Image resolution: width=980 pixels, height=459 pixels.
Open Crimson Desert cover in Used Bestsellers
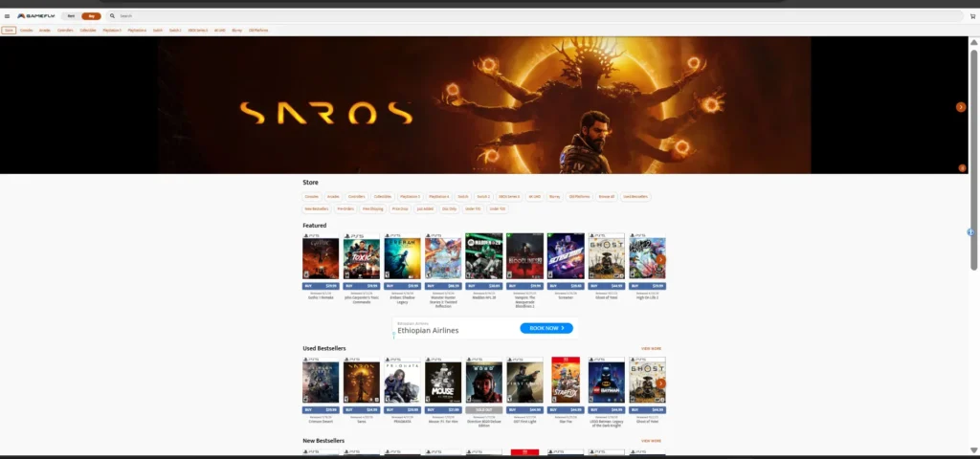point(321,381)
